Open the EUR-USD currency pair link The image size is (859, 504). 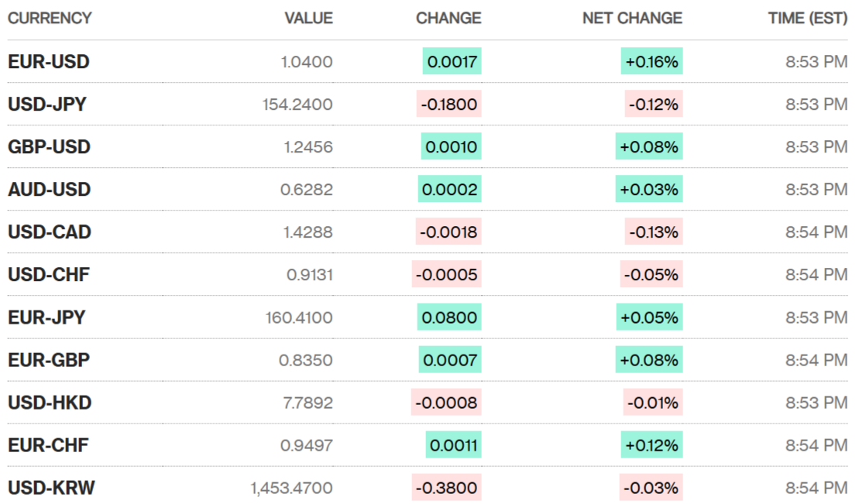[x=49, y=62]
